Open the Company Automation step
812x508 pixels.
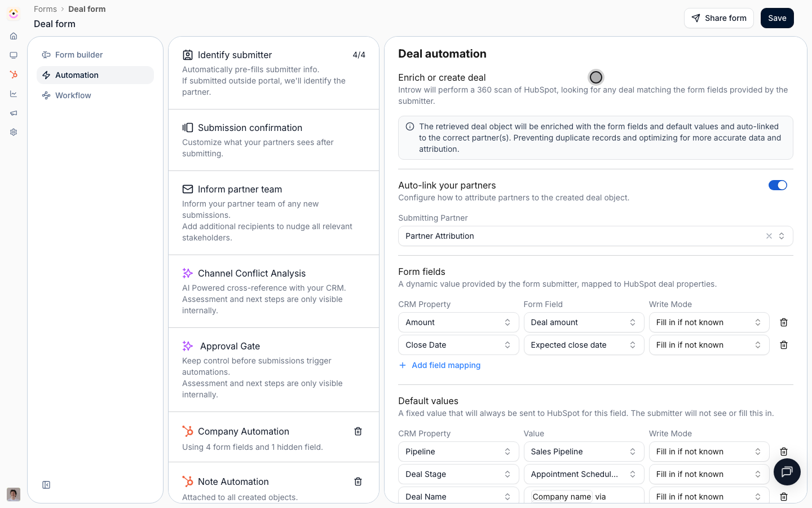[x=273, y=437]
